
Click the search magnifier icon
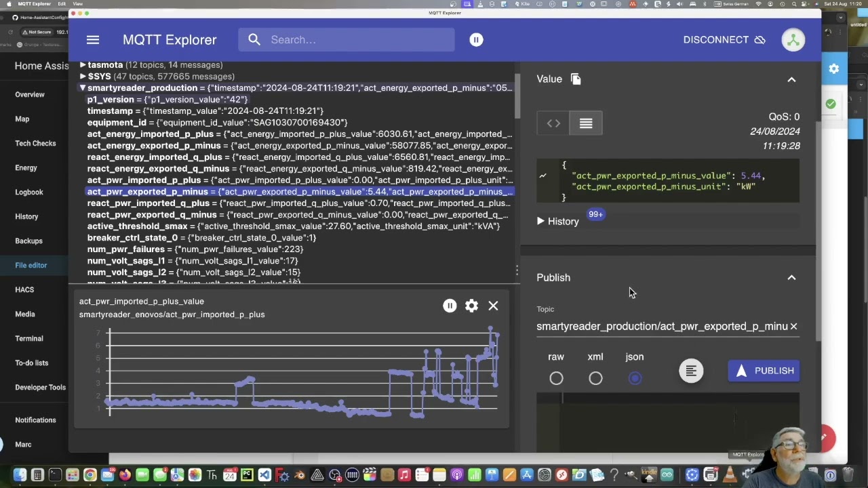point(254,40)
